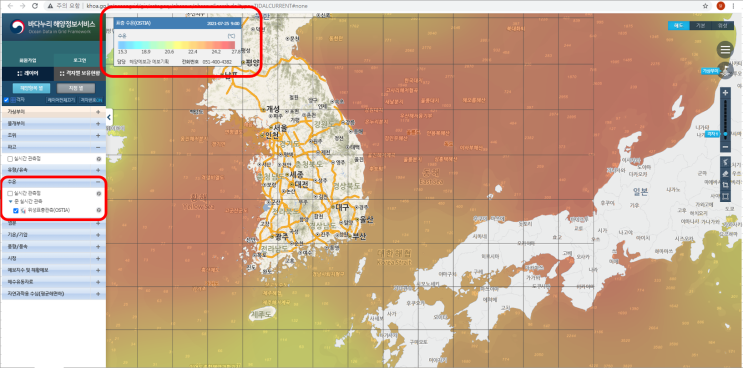The width and height of the screenshot is (743, 368).
Task: Expand the 염분 category
Action: click(x=98, y=223)
